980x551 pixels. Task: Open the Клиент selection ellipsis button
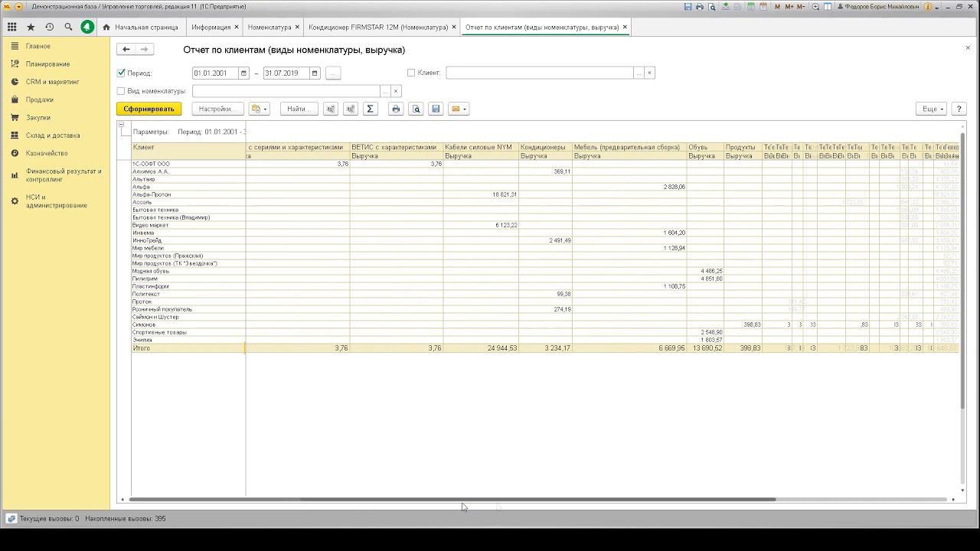tap(639, 73)
